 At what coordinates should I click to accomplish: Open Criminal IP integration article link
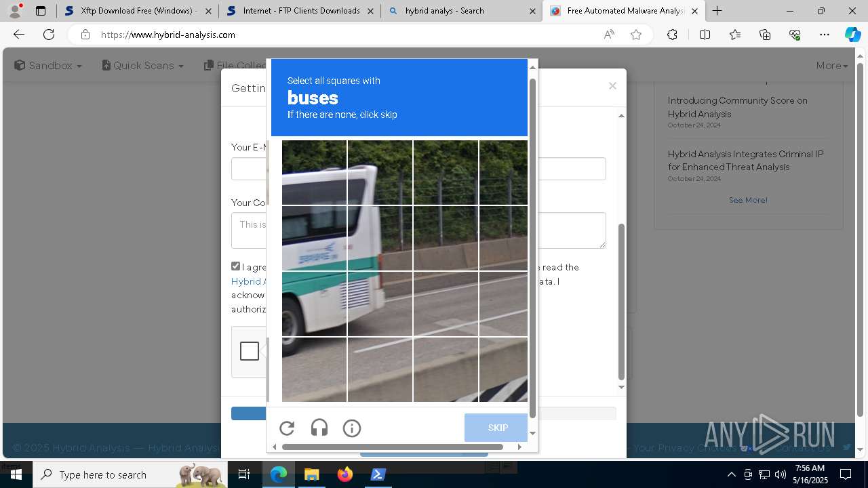pos(745,161)
